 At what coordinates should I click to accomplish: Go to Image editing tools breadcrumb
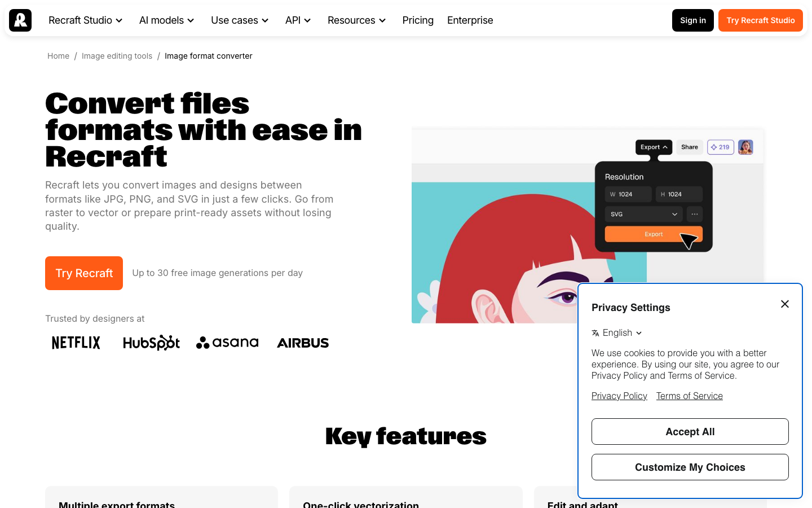[117, 56]
